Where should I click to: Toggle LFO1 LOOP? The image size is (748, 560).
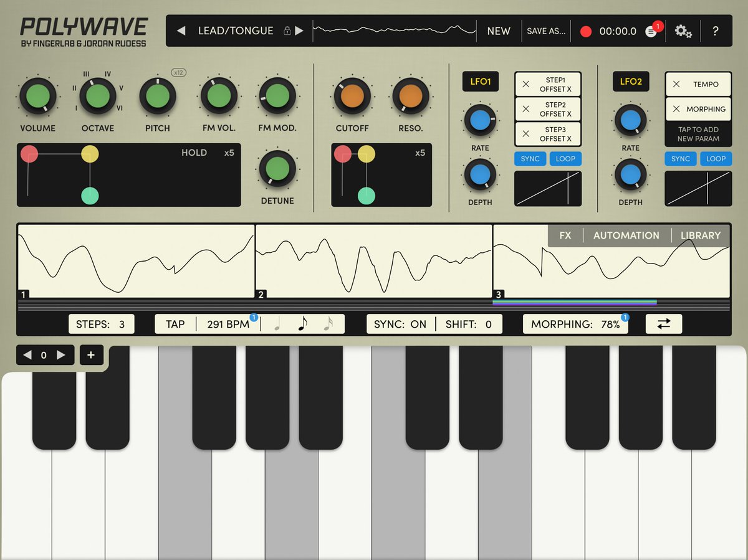click(565, 159)
